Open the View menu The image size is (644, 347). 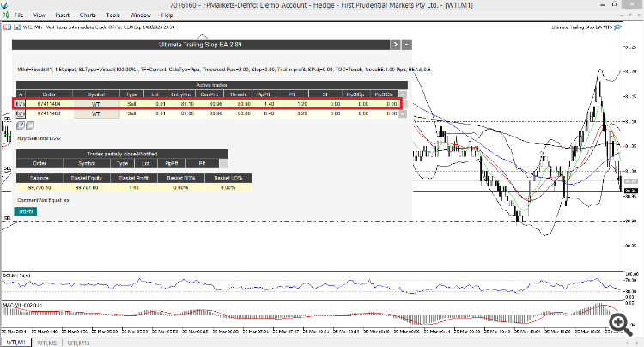(39, 15)
